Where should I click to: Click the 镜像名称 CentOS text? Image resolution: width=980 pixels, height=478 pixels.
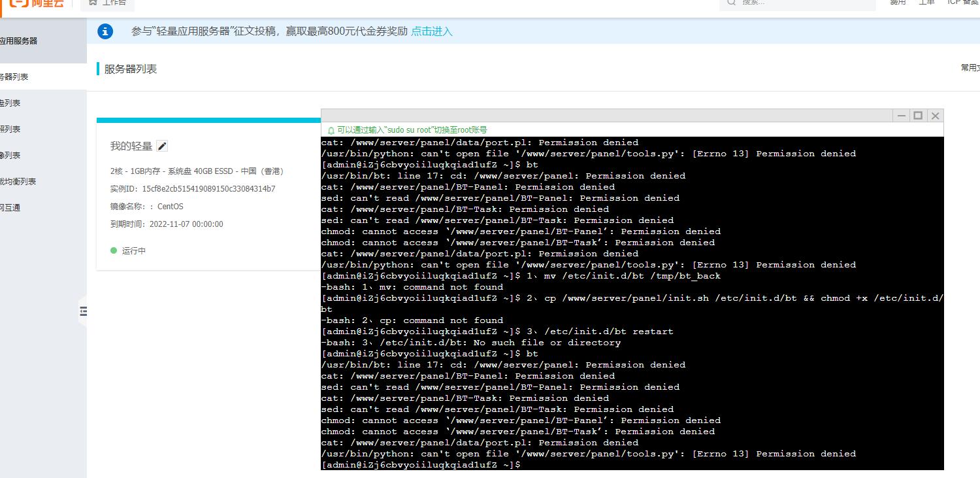[147, 207]
